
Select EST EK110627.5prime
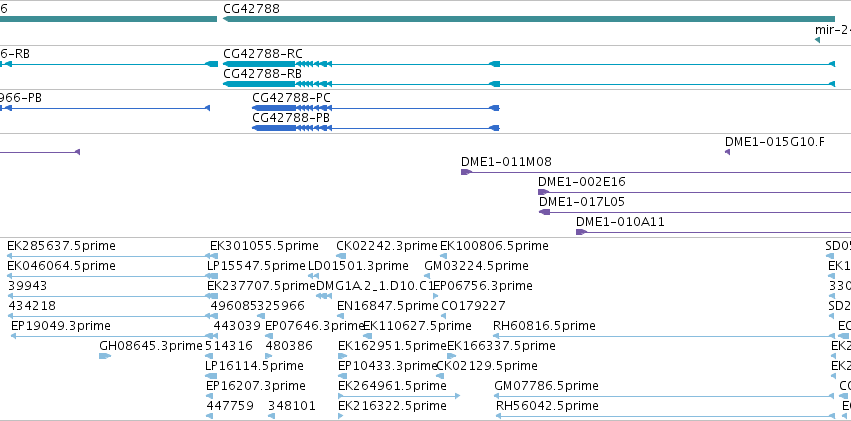[x=417, y=326]
